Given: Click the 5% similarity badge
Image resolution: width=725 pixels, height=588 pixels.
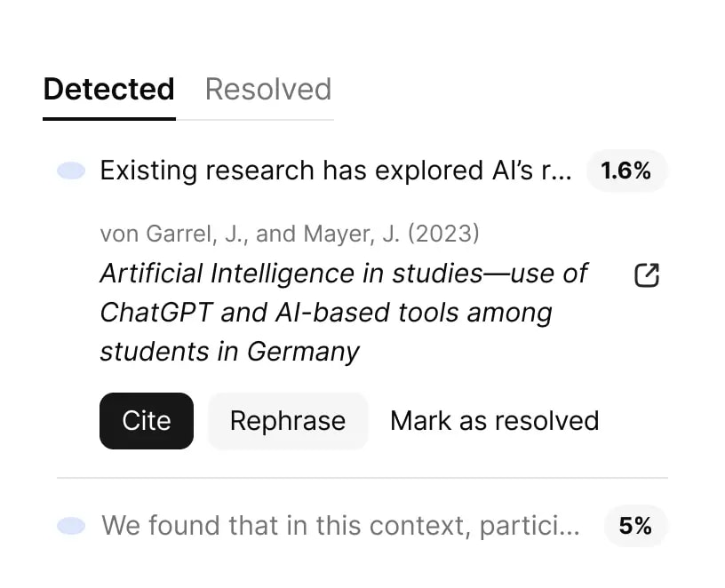Looking at the screenshot, I should pos(635,525).
